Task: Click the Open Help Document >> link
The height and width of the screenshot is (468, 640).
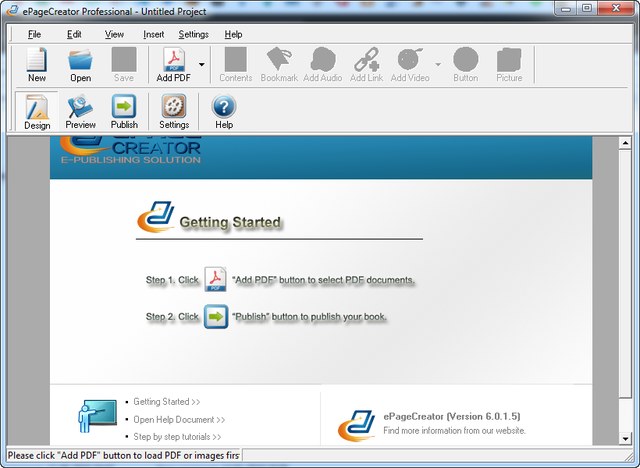Action: pos(179,420)
